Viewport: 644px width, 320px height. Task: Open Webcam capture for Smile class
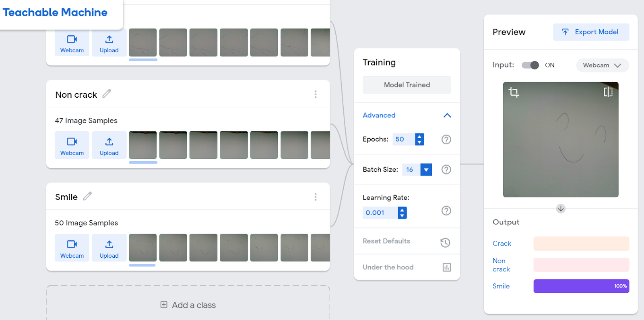pos(72,248)
